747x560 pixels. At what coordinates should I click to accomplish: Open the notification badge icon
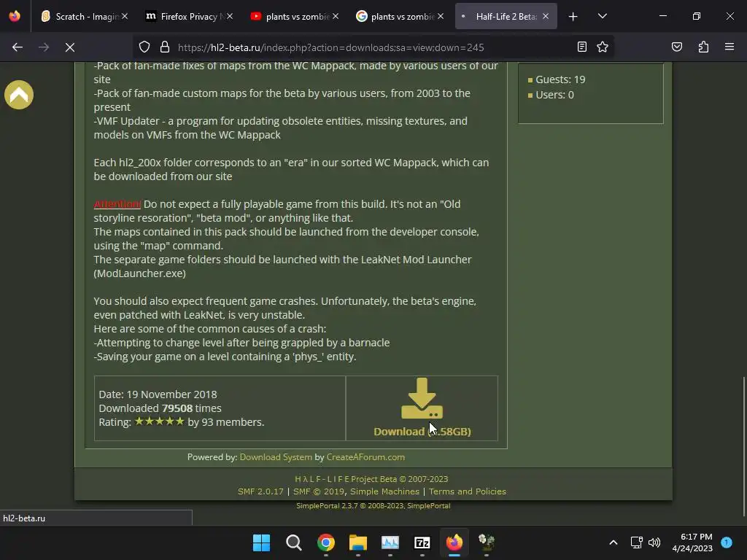coord(727,542)
